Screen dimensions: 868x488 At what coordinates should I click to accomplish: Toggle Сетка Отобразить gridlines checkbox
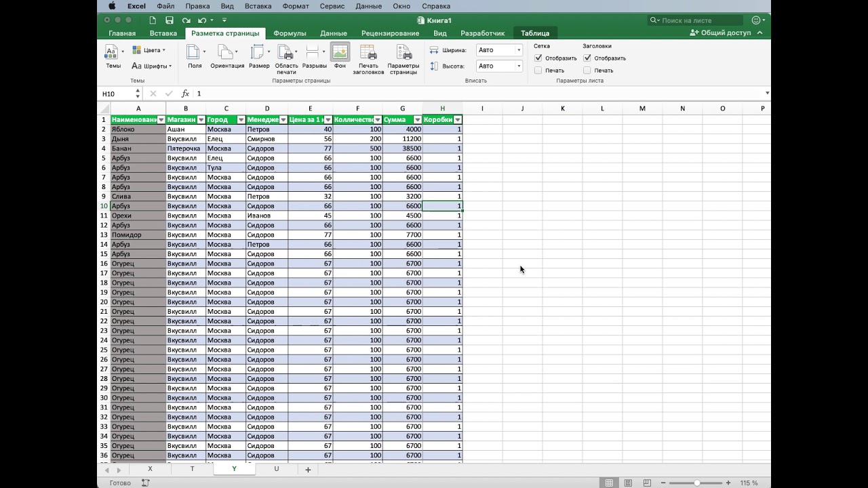(538, 58)
